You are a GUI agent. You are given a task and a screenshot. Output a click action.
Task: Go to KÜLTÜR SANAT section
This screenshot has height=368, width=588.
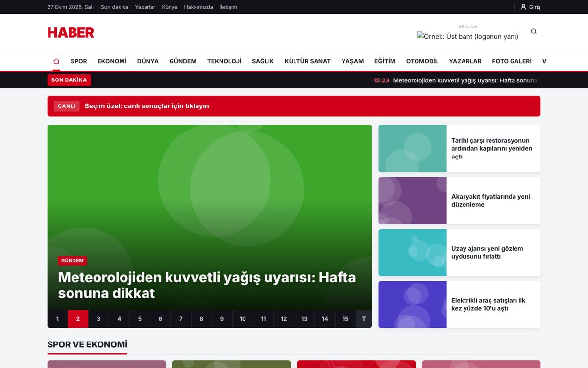[x=308, y=61]
